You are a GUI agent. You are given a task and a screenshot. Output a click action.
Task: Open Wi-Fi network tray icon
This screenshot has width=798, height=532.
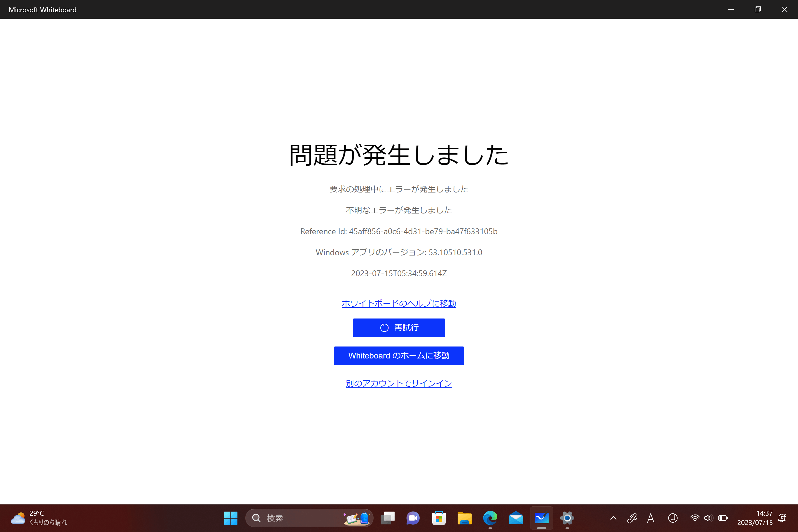[694, 518]
